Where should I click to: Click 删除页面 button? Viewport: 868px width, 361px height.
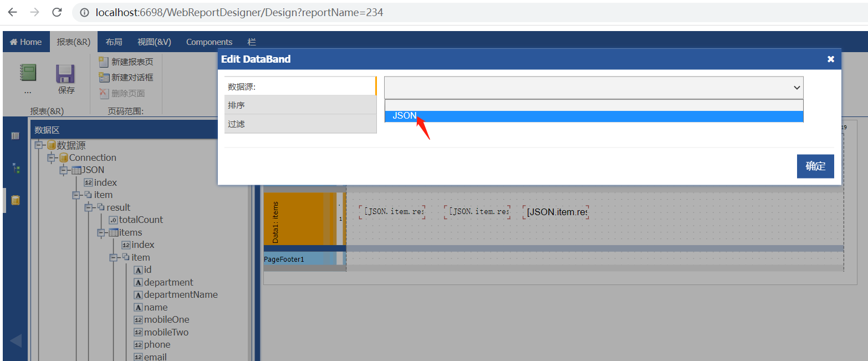pyautogui.click(x=122, y=93)
